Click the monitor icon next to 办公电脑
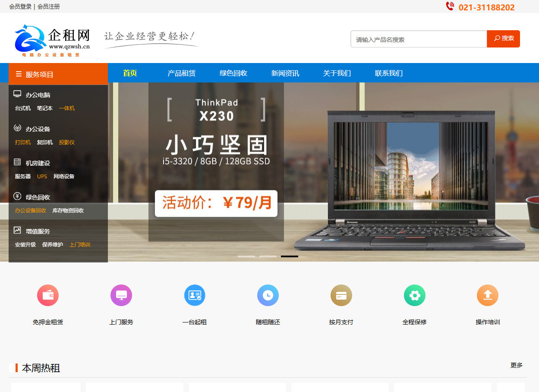 pyautogui.click(x=17, y=93)
